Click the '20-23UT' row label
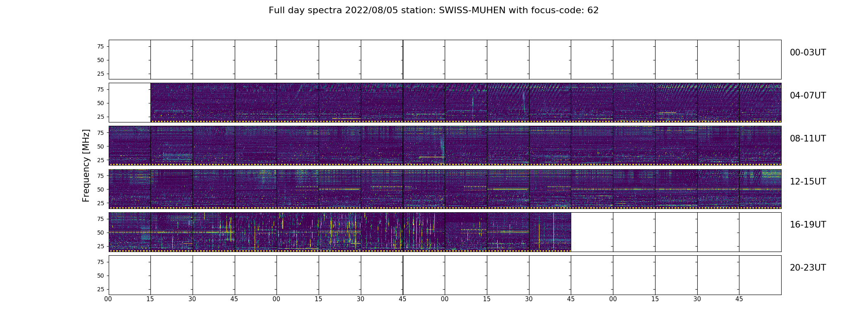The width and height of the screenshot is (868, 331). coord(808,268)
